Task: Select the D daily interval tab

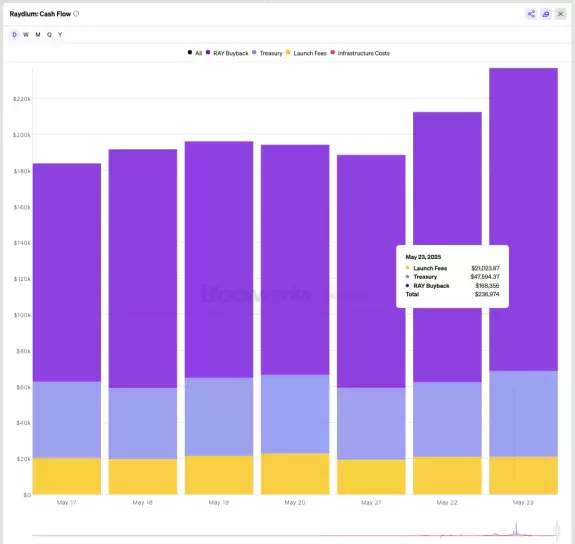Action: pyautogui.click(x=14, y=34)
